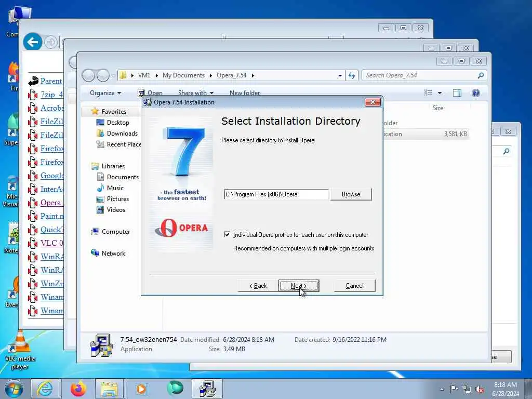The height and width of the screenshot is (399, 532).
Task: Open Documents library
Action: (x=123, y=177)
